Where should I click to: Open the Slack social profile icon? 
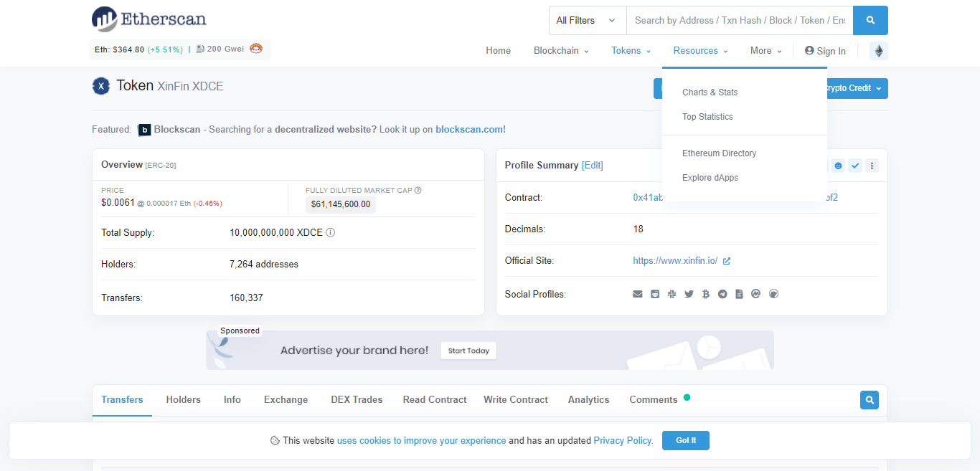[672, 294]
